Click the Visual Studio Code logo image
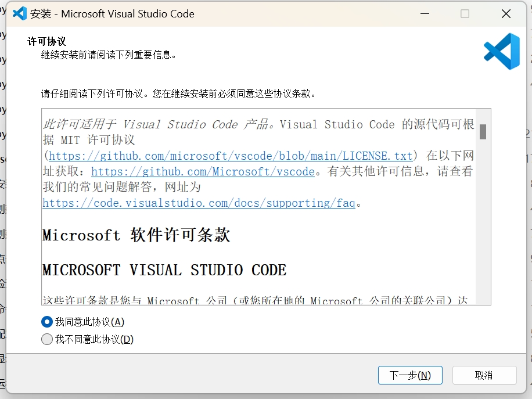The height and width of the screenshot is (399, 532). [502, 52]
